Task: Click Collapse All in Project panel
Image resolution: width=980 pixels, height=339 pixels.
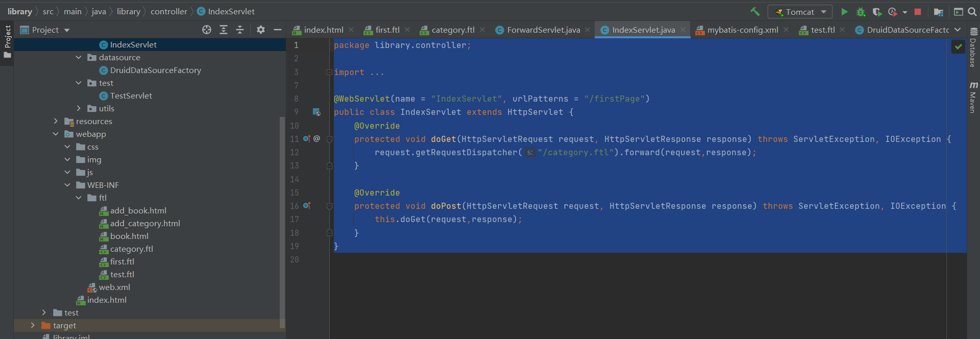Action: (240, 30)
